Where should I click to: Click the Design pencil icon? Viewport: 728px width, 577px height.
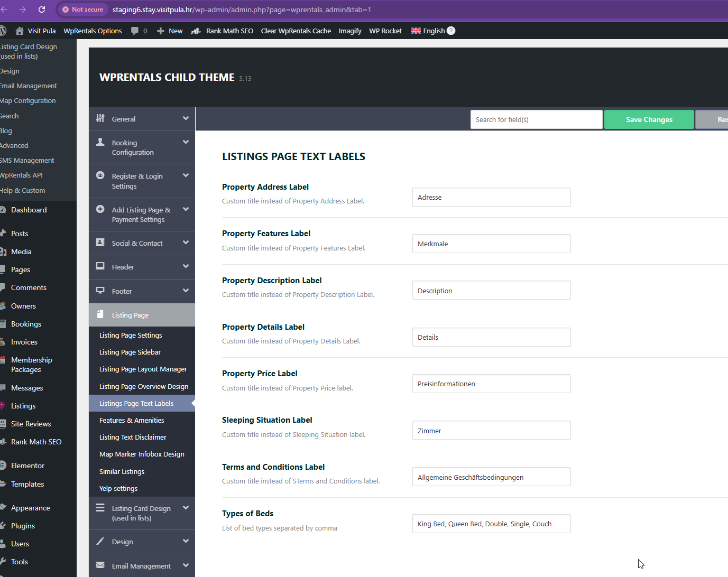click(100, 541)
